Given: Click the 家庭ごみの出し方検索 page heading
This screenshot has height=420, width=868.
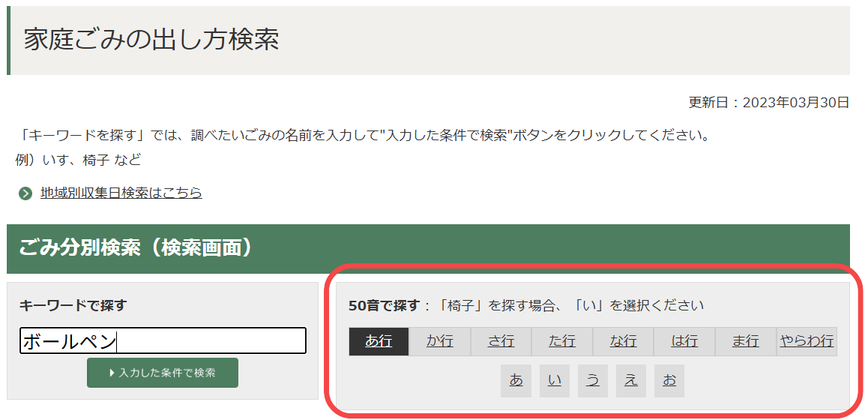Looking at the screenshot, I should tap(151, 40).
